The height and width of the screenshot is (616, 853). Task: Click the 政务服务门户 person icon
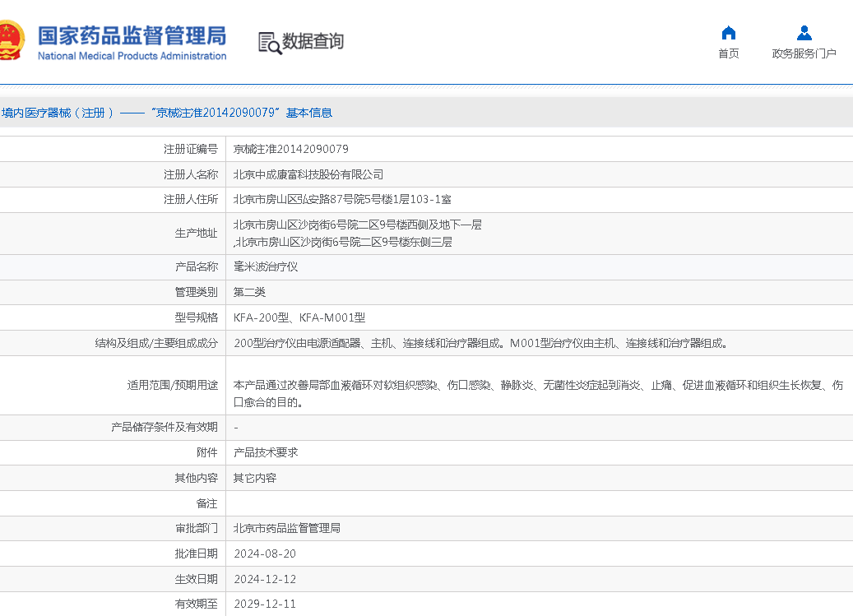click(x=804, y=33)
